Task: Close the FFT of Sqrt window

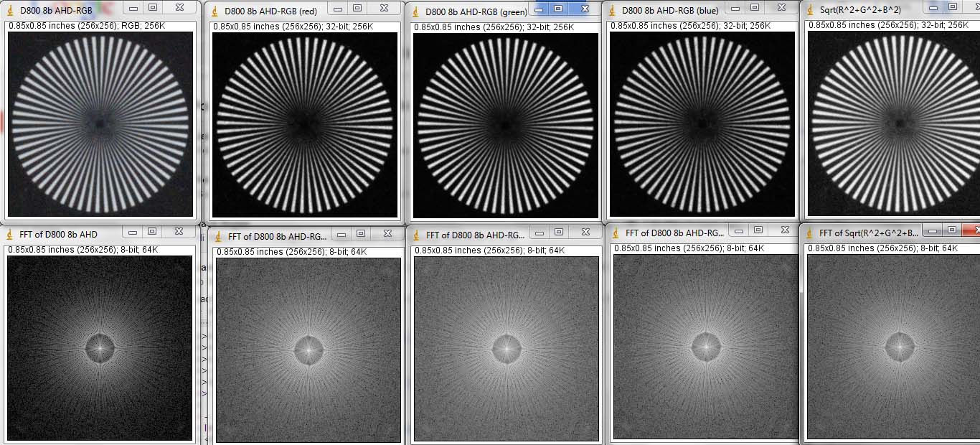Action: pos(971,230)
